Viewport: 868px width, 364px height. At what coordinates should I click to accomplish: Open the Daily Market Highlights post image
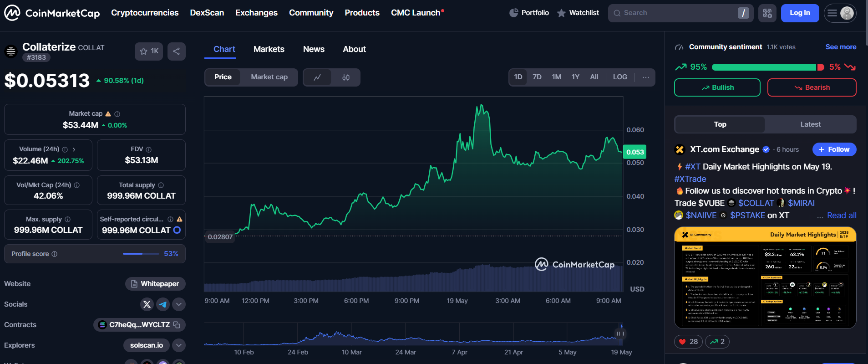click(765, 278)
